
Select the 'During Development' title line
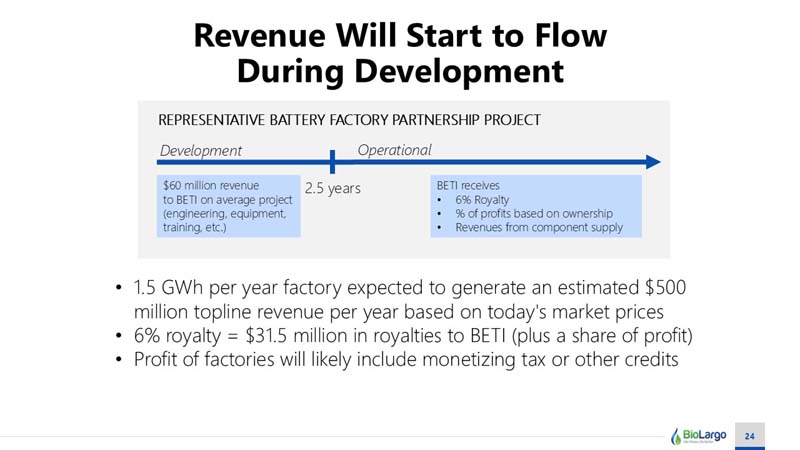(x=400, y=71)
